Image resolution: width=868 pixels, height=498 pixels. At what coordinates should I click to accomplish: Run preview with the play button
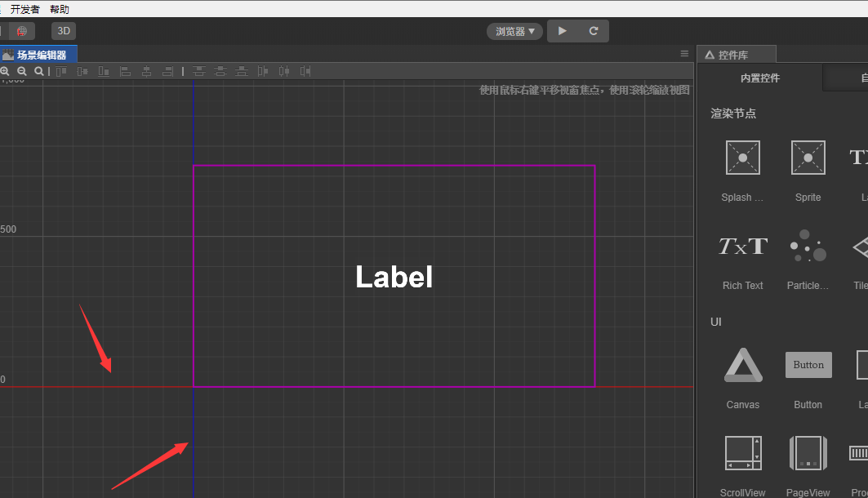click(x=563, y=31)
